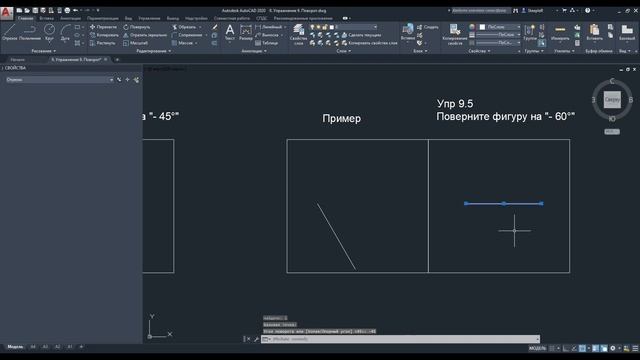Switch to the A4 layout tab
The image size is (640, 360).
33,347
